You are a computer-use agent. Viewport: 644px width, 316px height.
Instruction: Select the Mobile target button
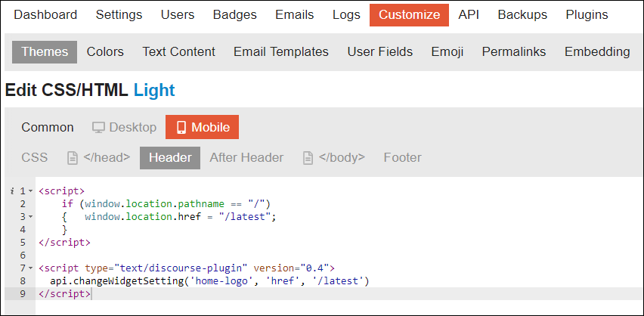202,127
